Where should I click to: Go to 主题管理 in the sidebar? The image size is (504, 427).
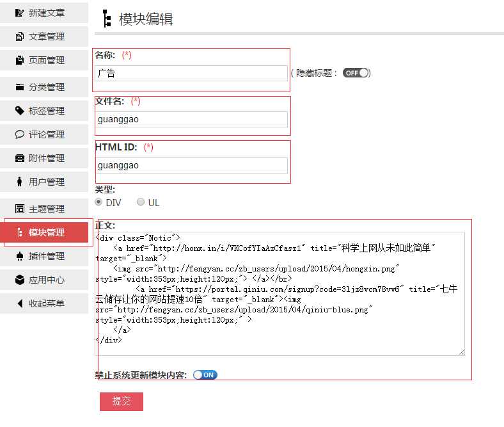(x=44, y=209)
